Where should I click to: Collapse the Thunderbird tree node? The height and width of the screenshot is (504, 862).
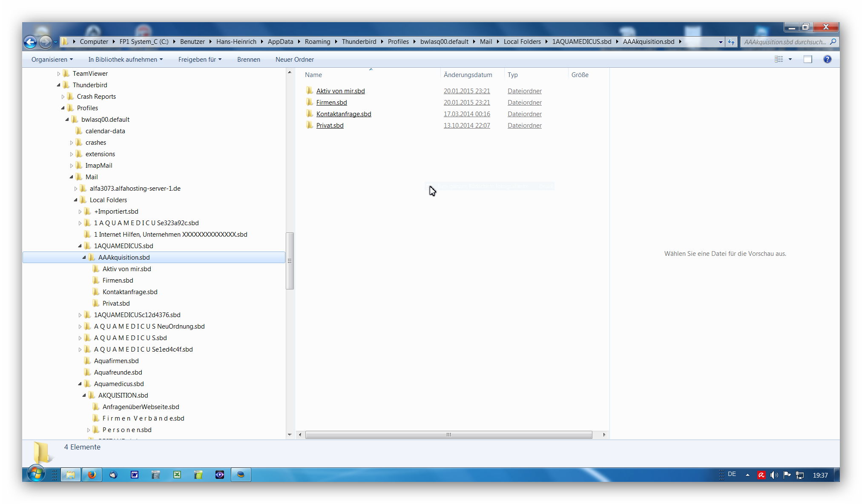point(59,85)
